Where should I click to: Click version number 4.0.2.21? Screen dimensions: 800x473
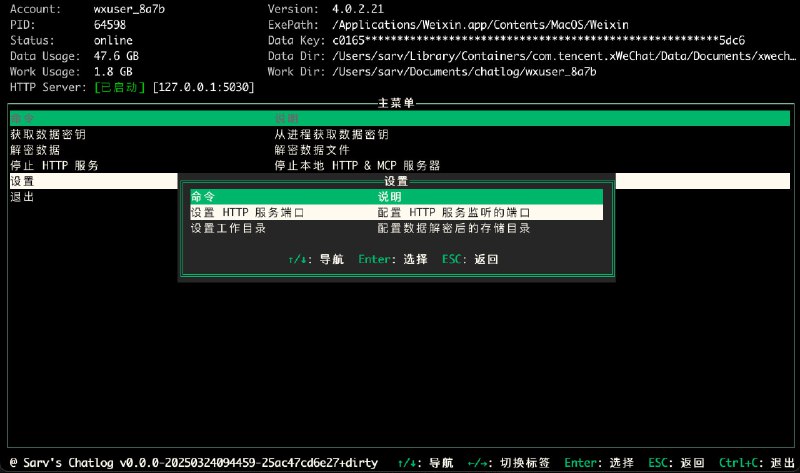[x=358, y=9]
